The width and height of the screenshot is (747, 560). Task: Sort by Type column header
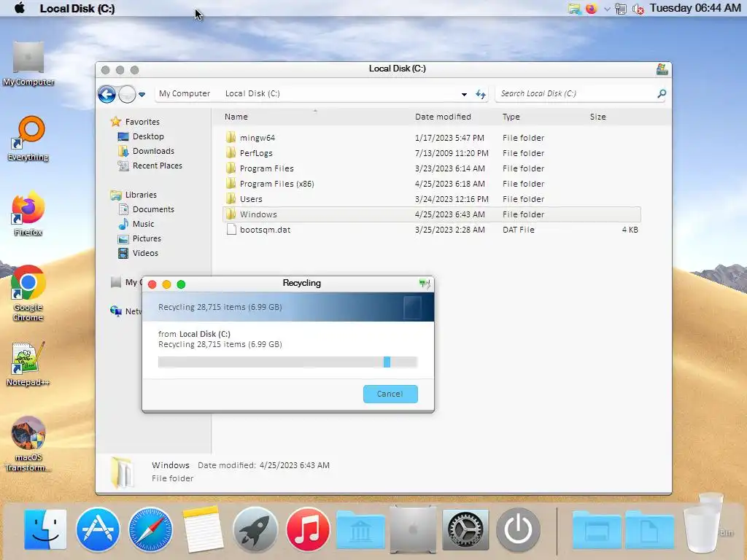click(511, 117)
